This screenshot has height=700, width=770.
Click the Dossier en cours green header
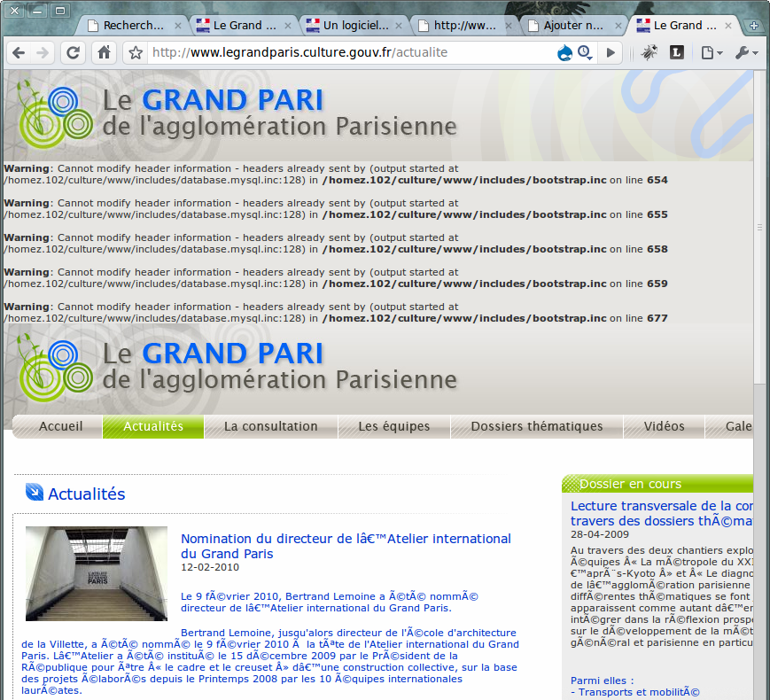coord(657,484)
